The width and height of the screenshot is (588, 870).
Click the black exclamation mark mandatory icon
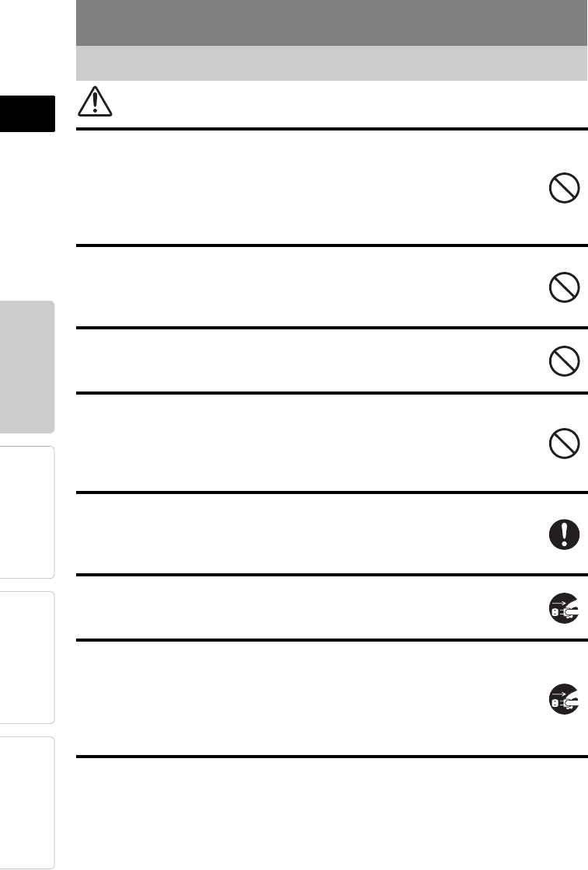[x=564, y=534]
